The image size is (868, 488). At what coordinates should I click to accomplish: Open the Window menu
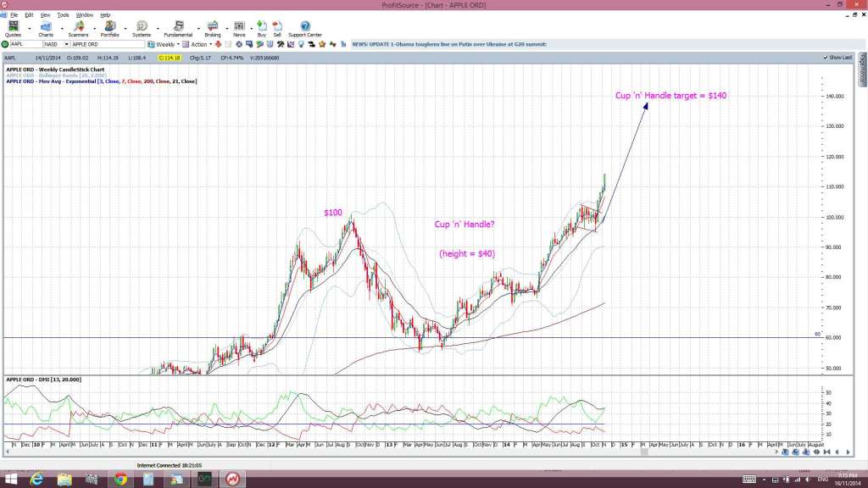[84, 15]
